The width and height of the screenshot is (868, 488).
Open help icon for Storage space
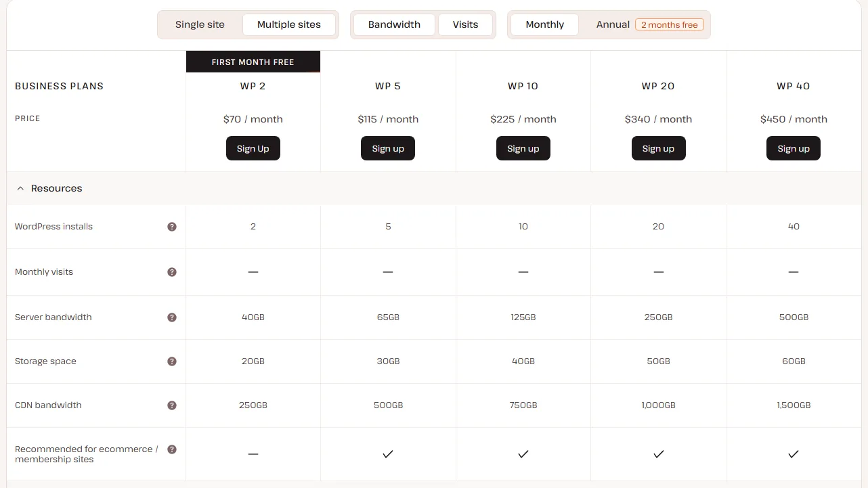[172, 361]
